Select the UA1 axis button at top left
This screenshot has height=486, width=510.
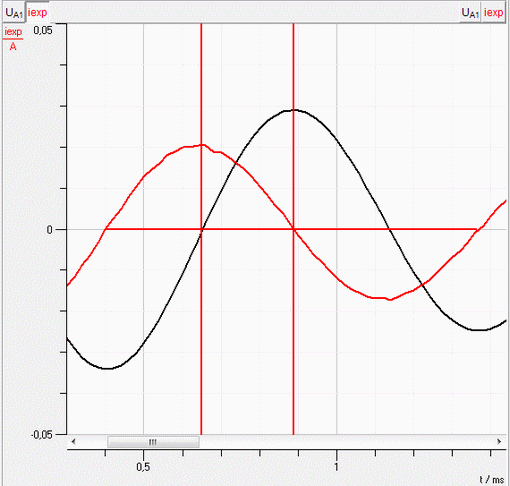click(x=14, y=13)
